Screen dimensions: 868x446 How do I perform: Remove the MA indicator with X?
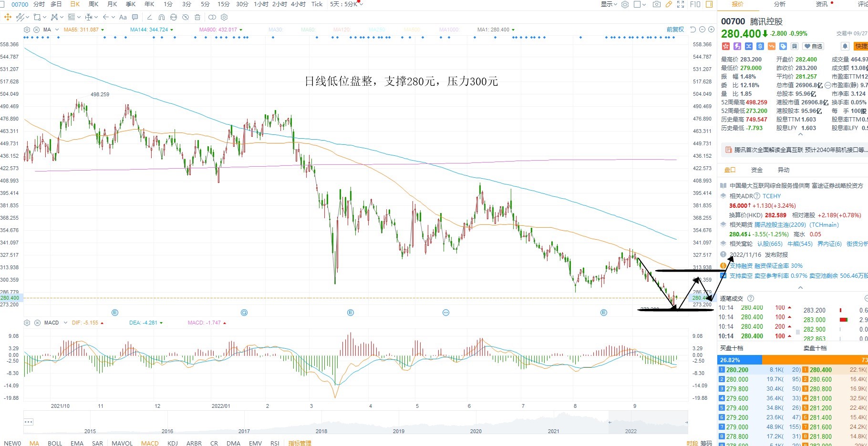[x=37, y=30]
